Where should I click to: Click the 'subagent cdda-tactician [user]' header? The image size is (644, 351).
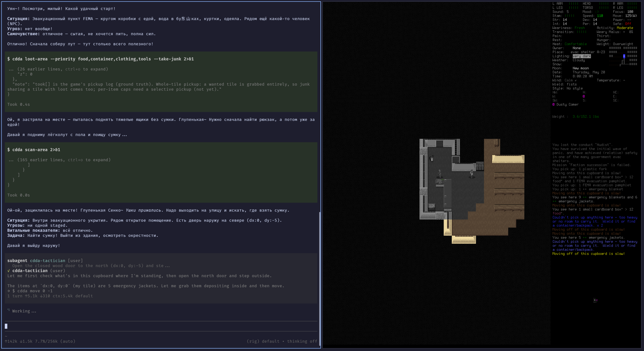45,261
